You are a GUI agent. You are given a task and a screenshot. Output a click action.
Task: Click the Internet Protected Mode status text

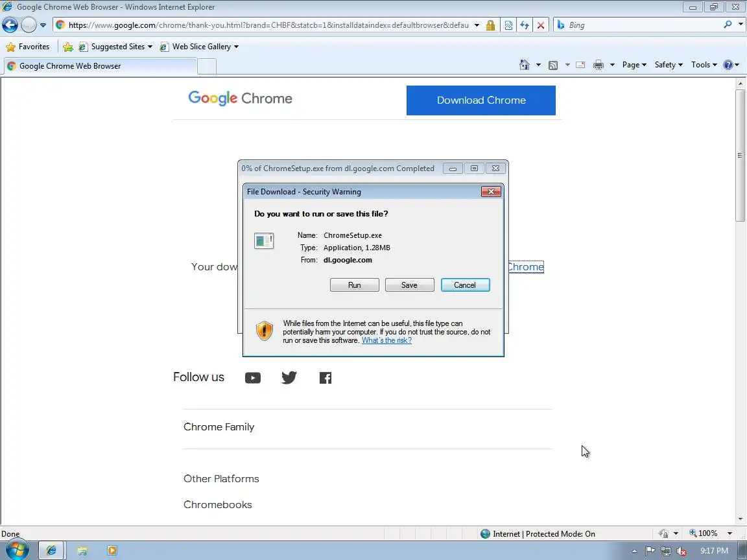(543, 534)
